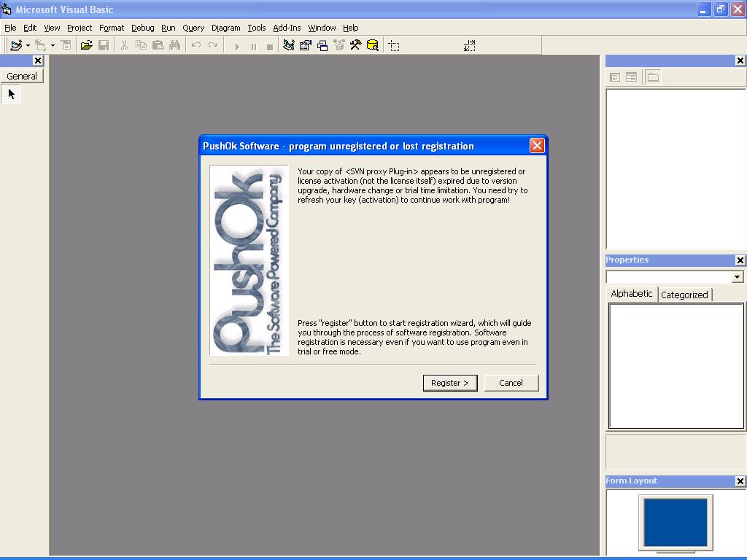
Task: Open the Add Form dropdown arrow
Action: [x=53, y=45]
